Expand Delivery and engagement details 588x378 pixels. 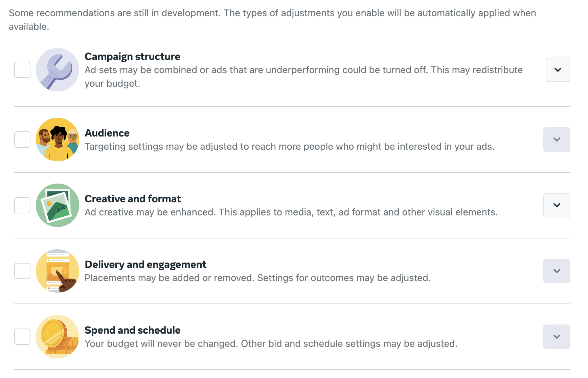click(557, 271)
